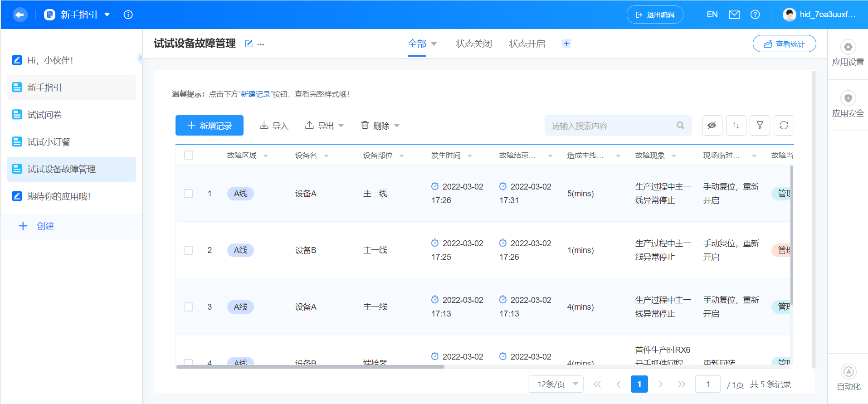
Task: Open the 造成主线 column dropdown
Action: coord(618,156)
